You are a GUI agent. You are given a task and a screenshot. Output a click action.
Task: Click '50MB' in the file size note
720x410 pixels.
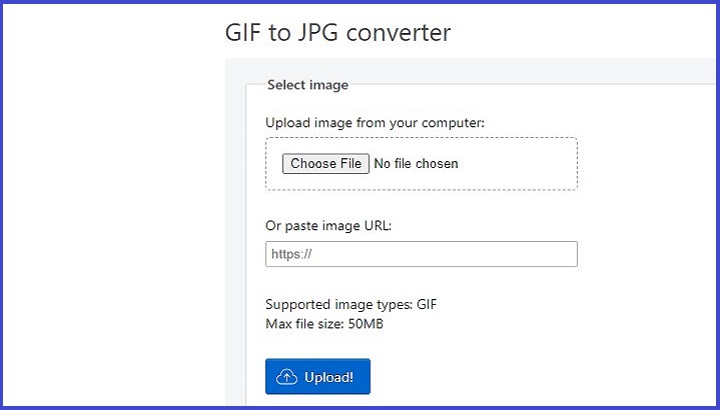[368, 323]
